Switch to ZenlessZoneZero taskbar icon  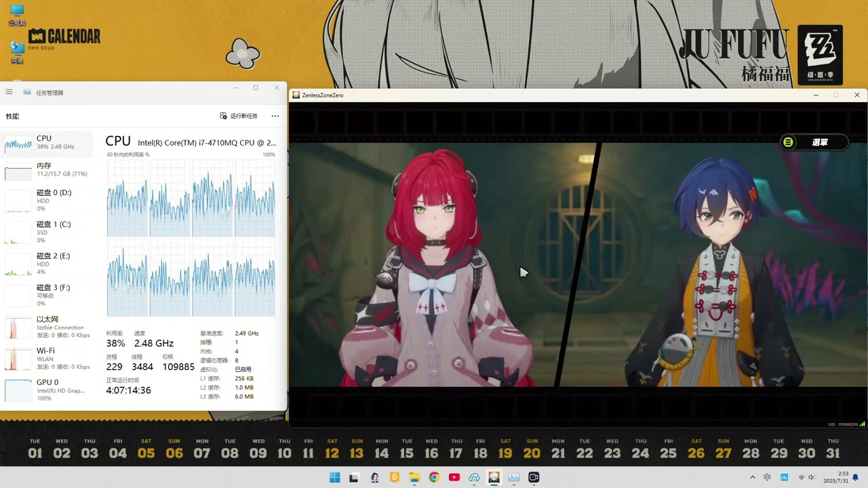[494, 477]
